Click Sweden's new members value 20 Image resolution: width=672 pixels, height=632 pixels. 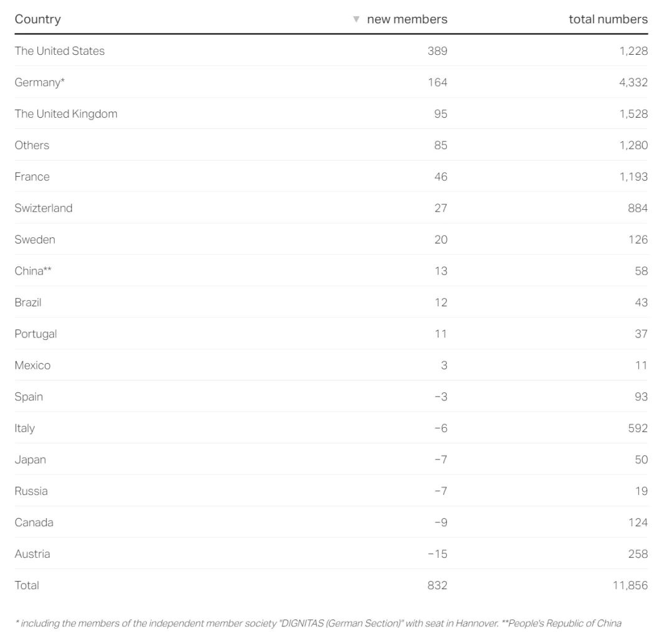point(441,240)
